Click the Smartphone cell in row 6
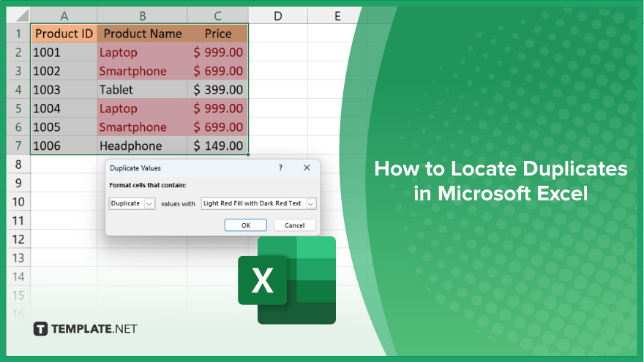The width and height of the screenshot is (644, 362). (x=143, y=127)
